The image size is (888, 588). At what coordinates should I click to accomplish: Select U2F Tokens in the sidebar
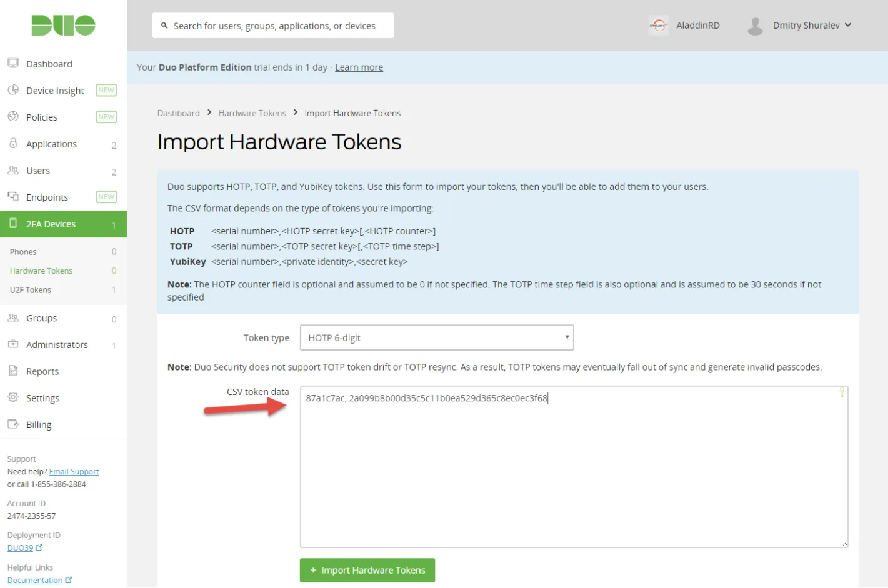click(31, 290)
